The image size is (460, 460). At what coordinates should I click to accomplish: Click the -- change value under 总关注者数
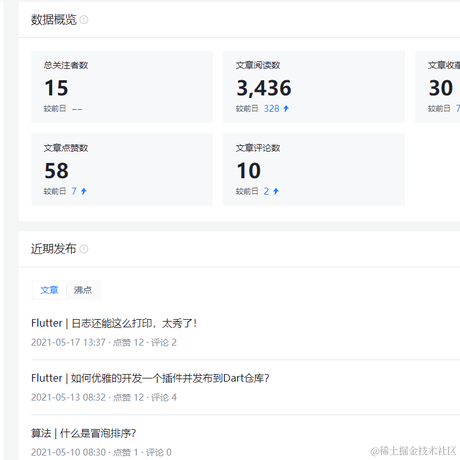tap(77, 109)
